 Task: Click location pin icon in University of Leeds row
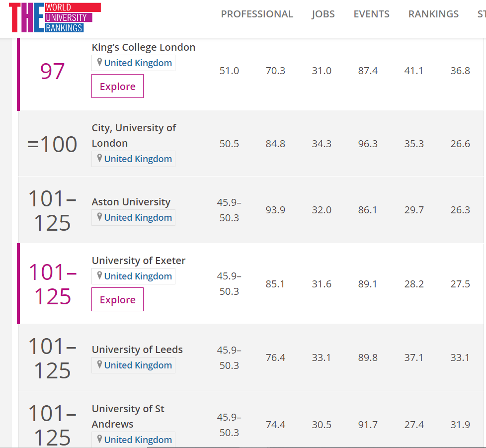[x=99, y=365]
